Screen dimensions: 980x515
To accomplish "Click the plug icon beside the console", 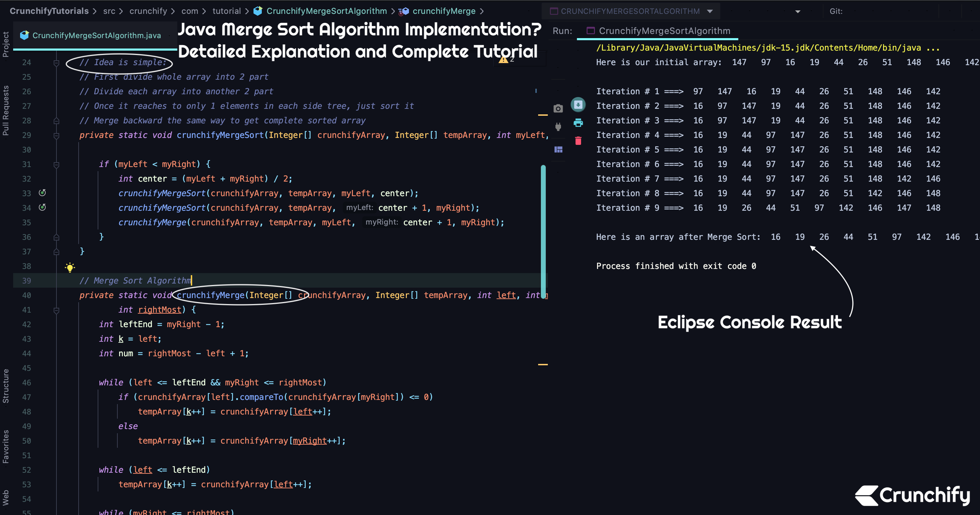I will [559, 127].
